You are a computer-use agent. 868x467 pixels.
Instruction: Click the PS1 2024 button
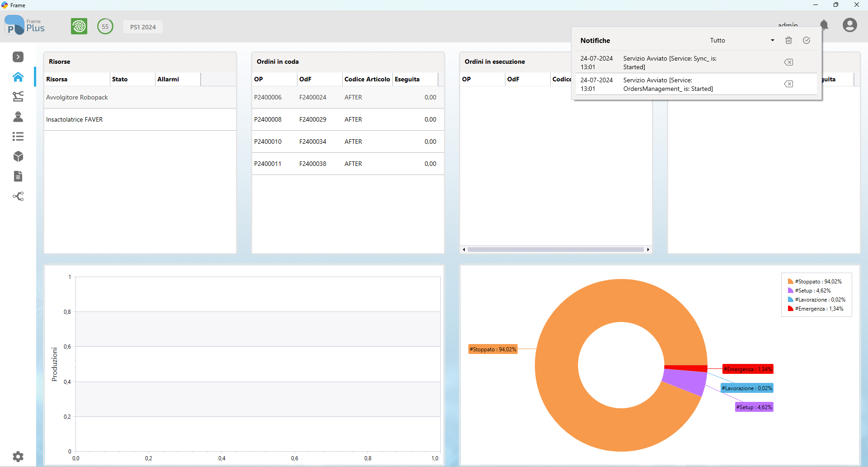pyautogui.click(x=143, y=27)
